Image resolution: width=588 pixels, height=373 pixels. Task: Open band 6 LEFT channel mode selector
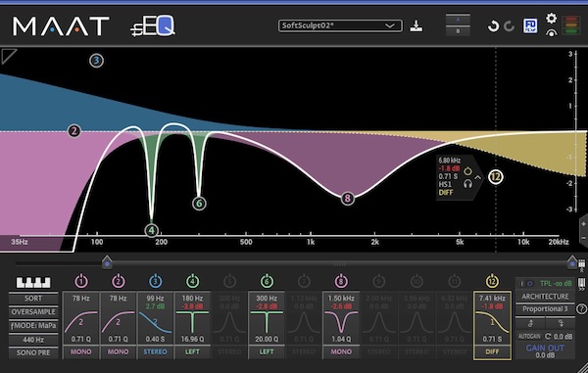click(267, 352)
